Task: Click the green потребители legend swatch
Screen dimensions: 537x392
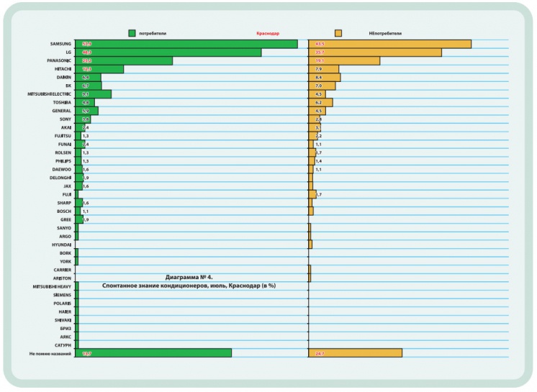Action: [x=132, y=33]
